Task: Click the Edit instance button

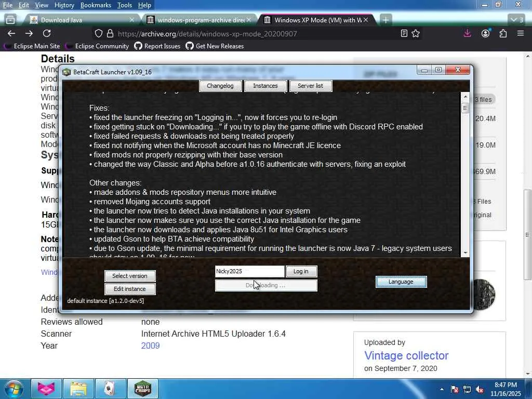Action: [x=130, y=289]
